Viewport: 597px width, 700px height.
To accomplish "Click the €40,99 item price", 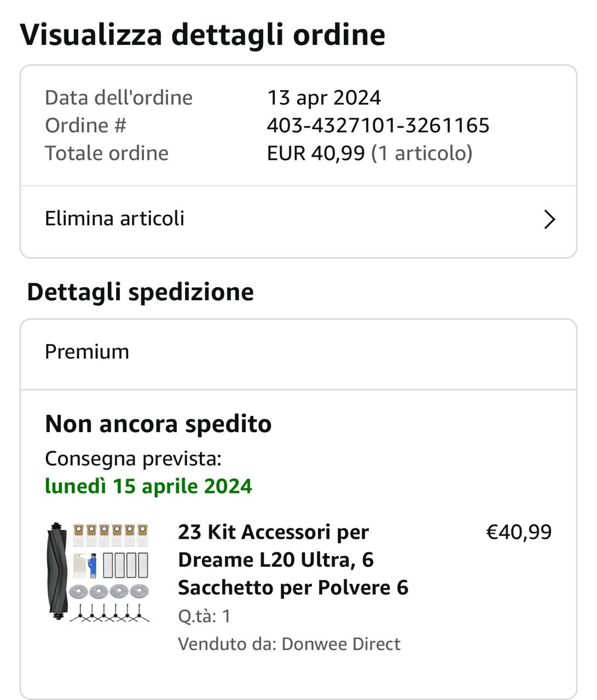I will pyautogui.click(x=519, y=532).
